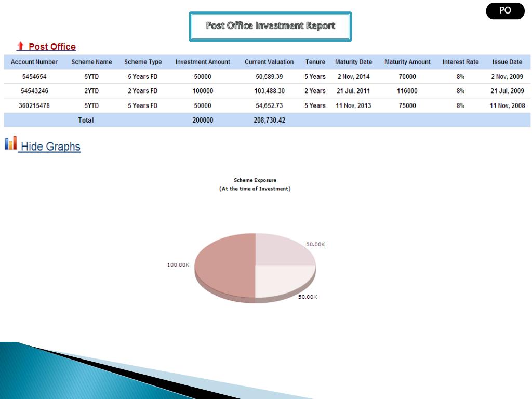This screenshot has width=532, height=399.
Task: Click the Hide Graphs link
Action: click(50, 146)
